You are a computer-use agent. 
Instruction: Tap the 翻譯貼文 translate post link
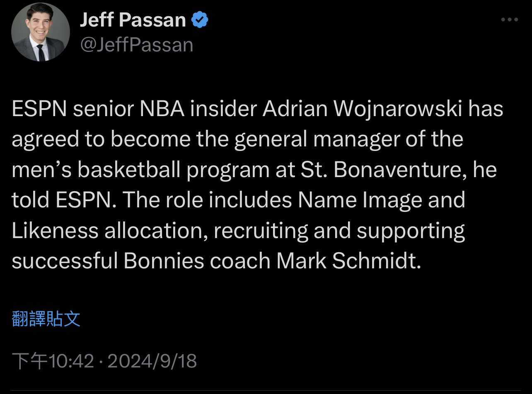(46, 319)
